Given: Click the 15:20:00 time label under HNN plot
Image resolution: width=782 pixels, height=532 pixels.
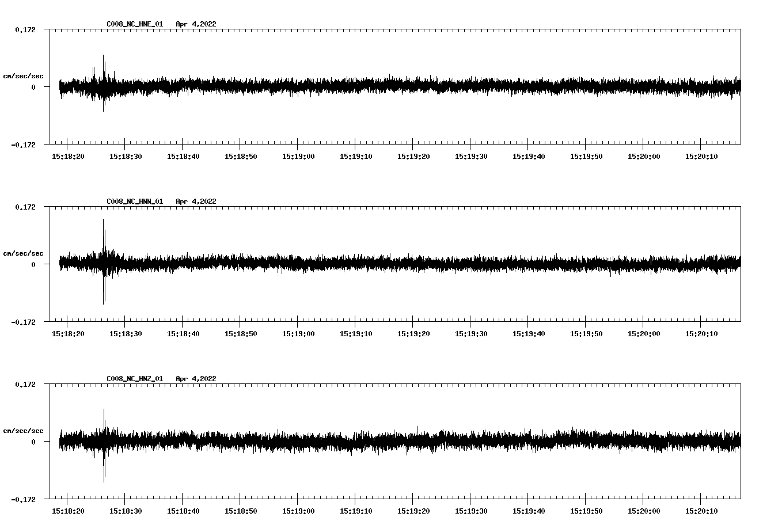Looking at the screenshot, I should [x=644, y=334].
